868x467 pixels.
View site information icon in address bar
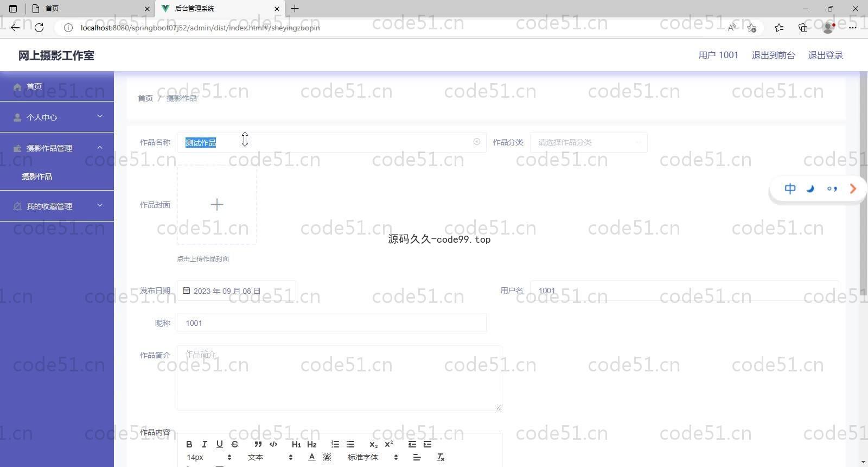68,28
